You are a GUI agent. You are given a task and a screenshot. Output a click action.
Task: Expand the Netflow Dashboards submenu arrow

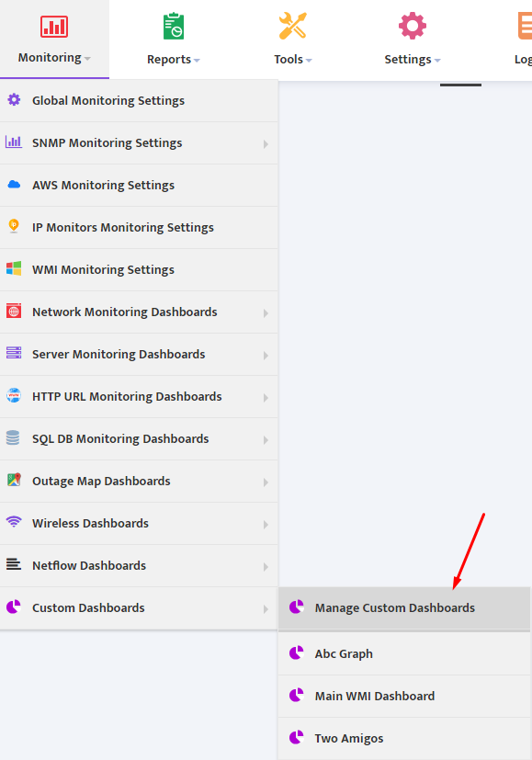(x=266, y=567)
